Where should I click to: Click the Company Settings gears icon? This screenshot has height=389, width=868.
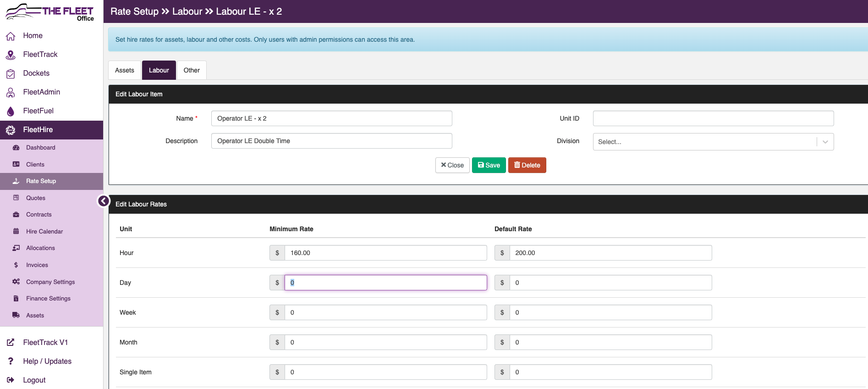[x=16, y=282]
